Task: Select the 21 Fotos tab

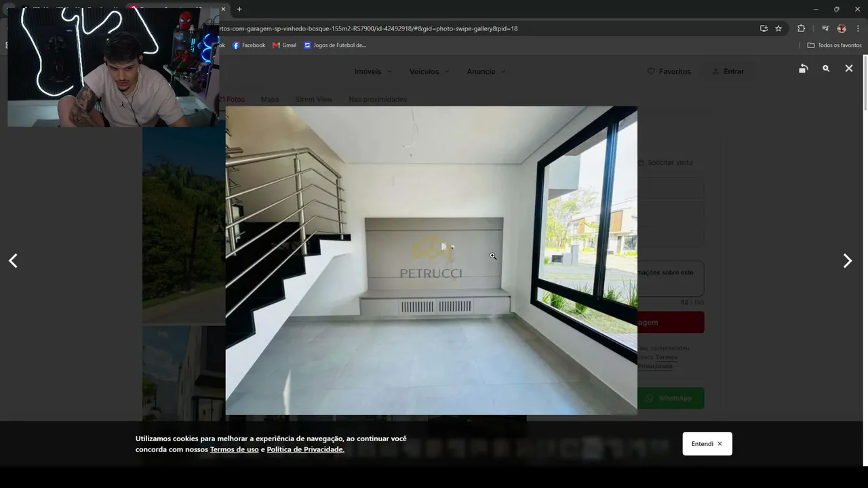Action: [x=231, y=100]
